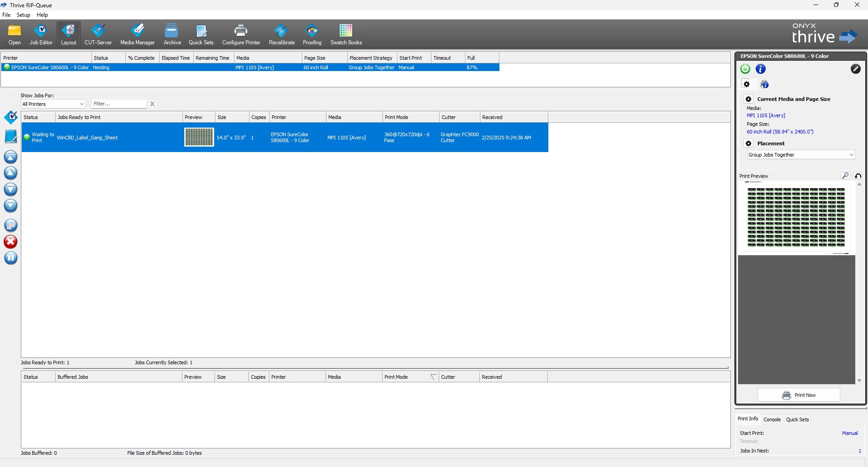Click the Placement gear button

[x=748, y=143]
